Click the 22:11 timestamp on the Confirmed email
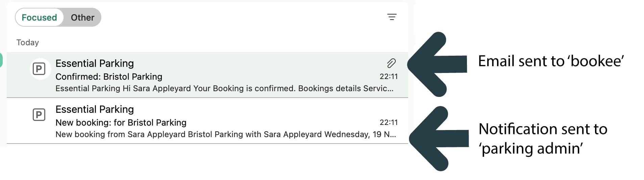 pyautogui.click(x=389, y=77)
